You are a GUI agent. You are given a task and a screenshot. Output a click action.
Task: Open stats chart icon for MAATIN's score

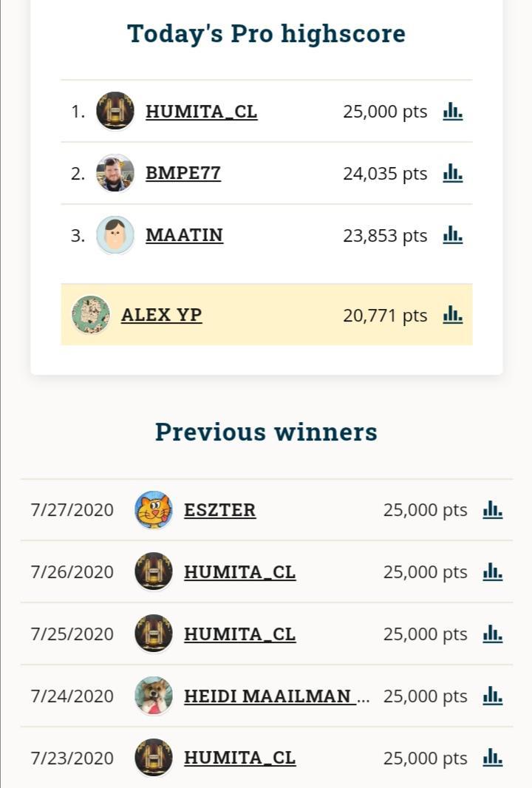[x=453, y=236]
